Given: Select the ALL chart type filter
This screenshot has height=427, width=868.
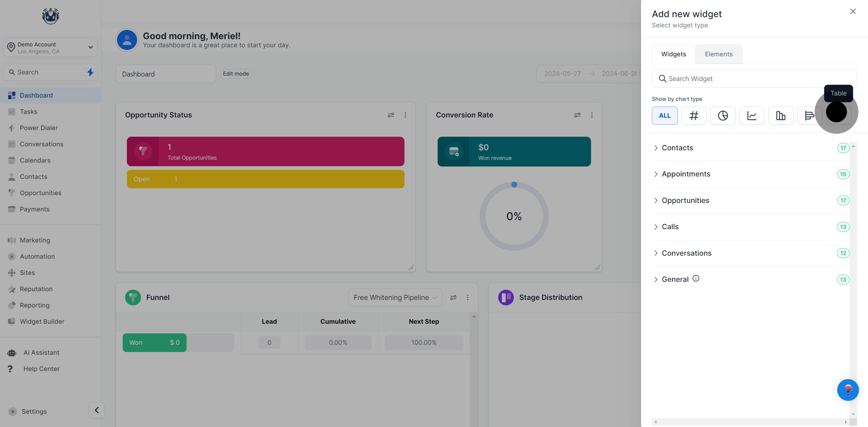Looking at the screenshot, I should [x=665, y=116].
